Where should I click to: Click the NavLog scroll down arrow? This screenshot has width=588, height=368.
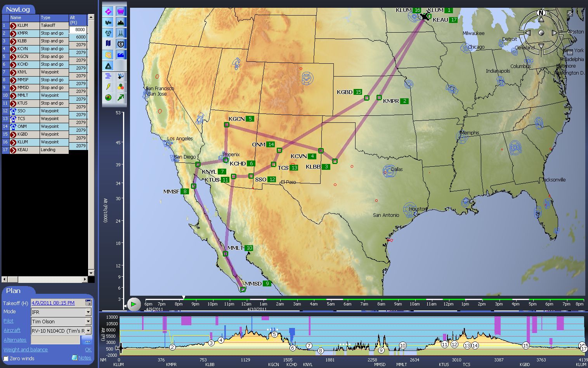coord(91,273)
